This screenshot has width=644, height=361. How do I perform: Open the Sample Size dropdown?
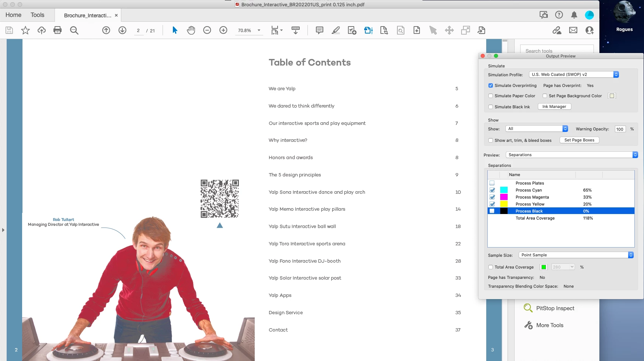[576, 255]
